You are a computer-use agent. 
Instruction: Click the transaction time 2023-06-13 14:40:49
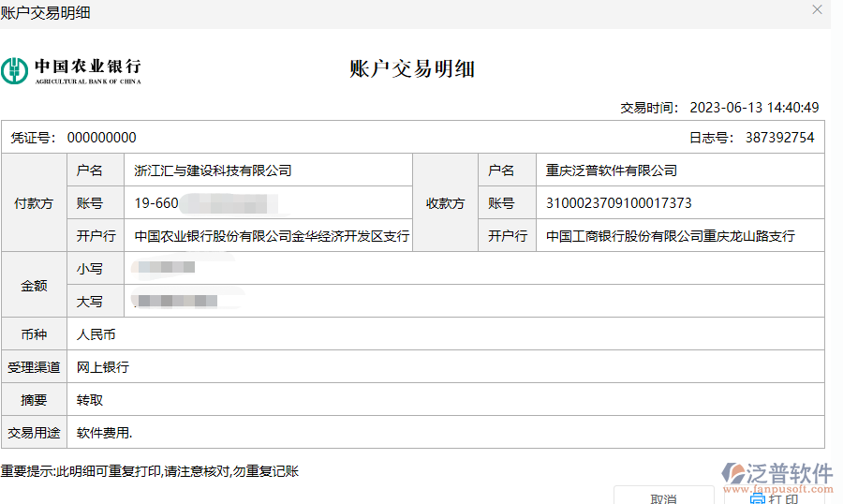[754, 108]
